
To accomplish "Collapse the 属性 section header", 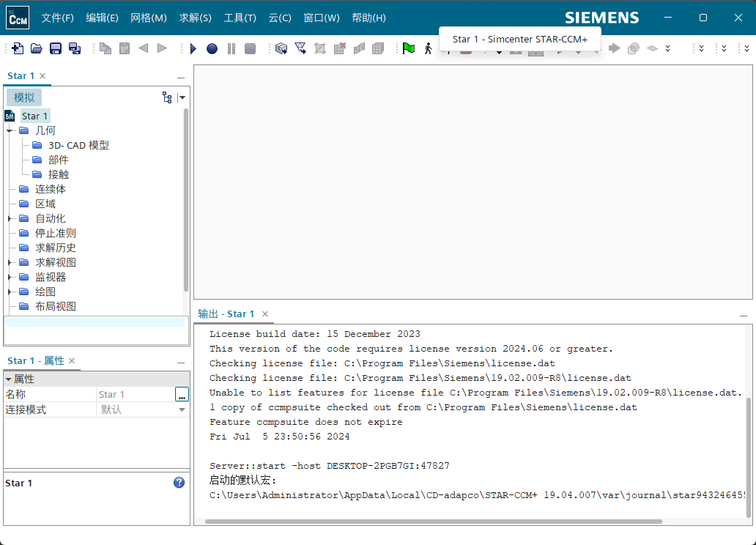I will (x=9, y=379).
